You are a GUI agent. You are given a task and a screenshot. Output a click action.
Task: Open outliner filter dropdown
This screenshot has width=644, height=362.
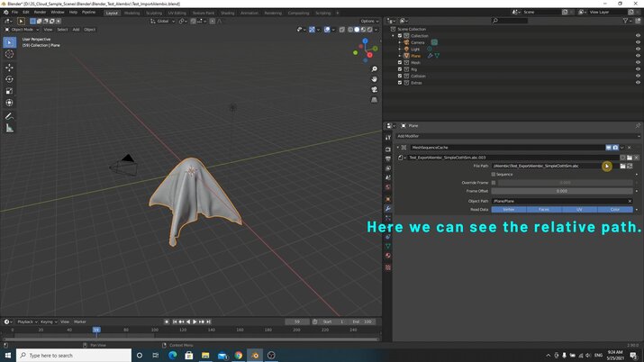pyautogui.click(x=627, y=21)
